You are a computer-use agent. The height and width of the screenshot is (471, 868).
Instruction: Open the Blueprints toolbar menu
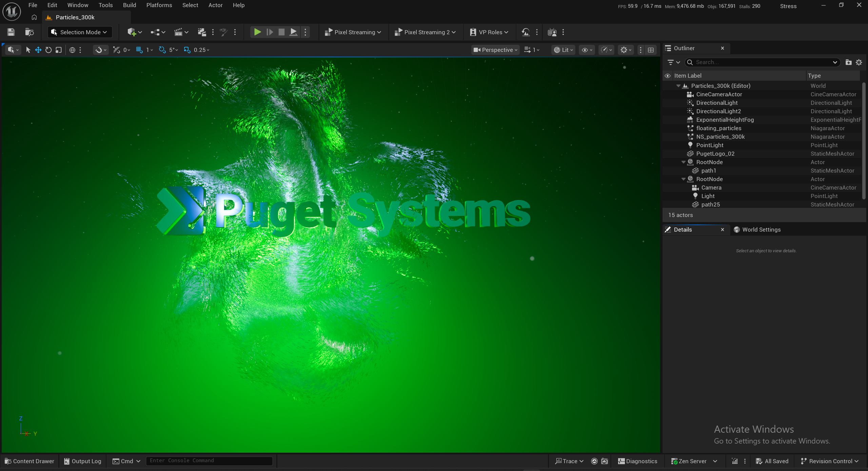[158, 32]
